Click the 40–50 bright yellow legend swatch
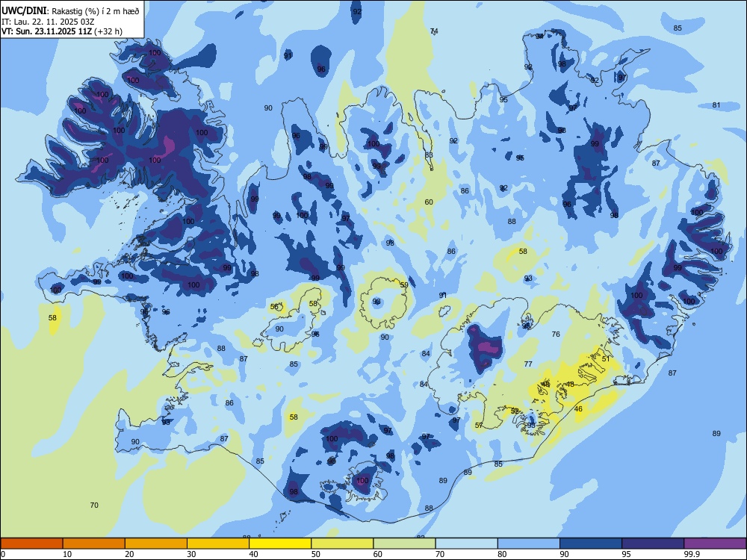Viewport: 747px width, 560px height. (x=280, y=544)
